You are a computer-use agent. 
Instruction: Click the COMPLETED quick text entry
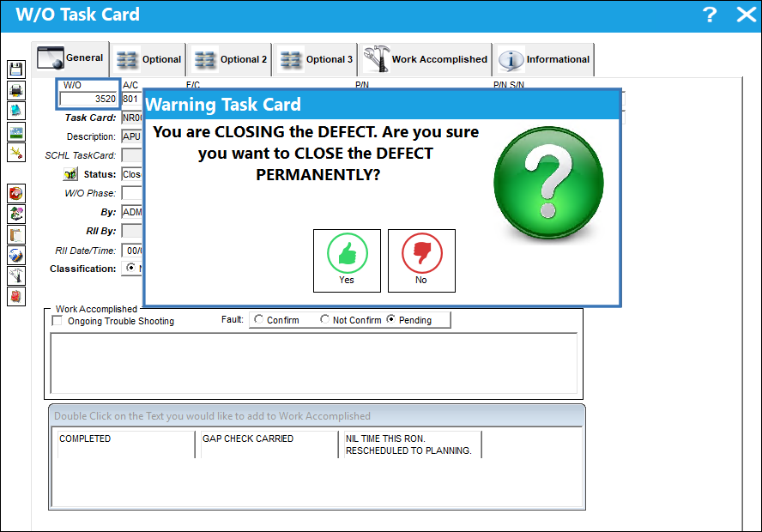pos(126,444)
